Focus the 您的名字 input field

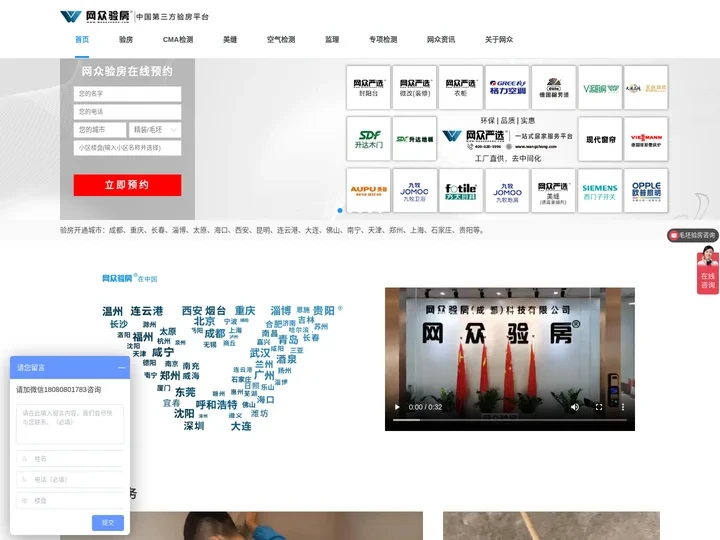tap(127, 94)
